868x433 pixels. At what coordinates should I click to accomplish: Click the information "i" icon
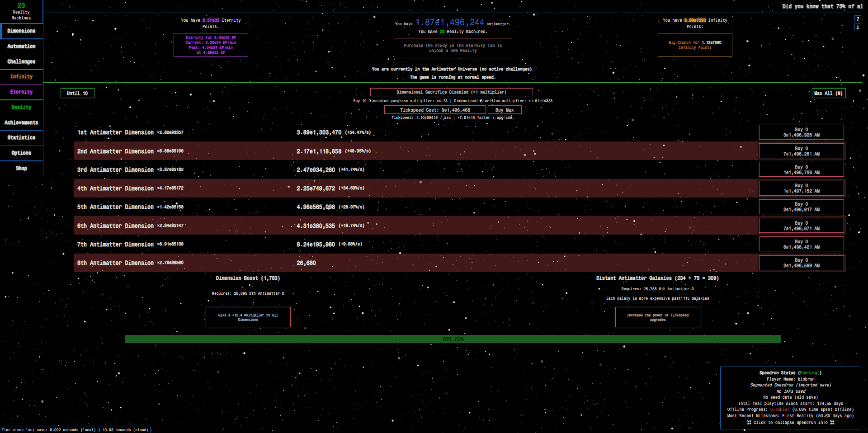click(857, 27)
